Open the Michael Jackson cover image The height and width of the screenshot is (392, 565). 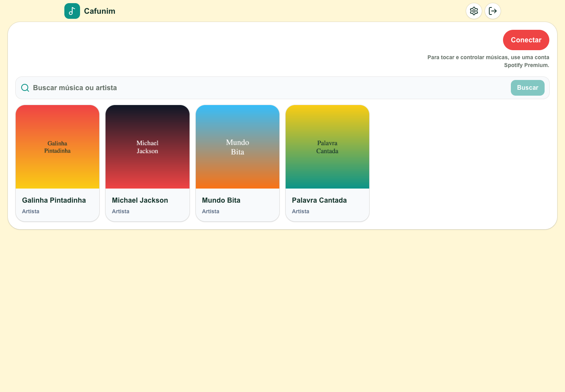coord(148,147)
